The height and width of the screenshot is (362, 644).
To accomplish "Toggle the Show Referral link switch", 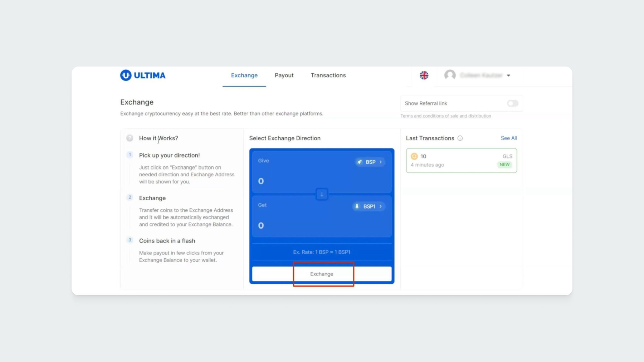I will 512,103.
